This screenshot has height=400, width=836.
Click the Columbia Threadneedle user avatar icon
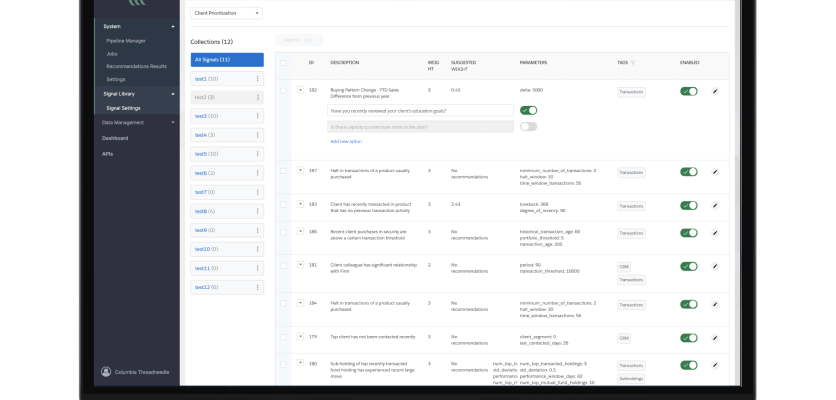coord(106,372)
